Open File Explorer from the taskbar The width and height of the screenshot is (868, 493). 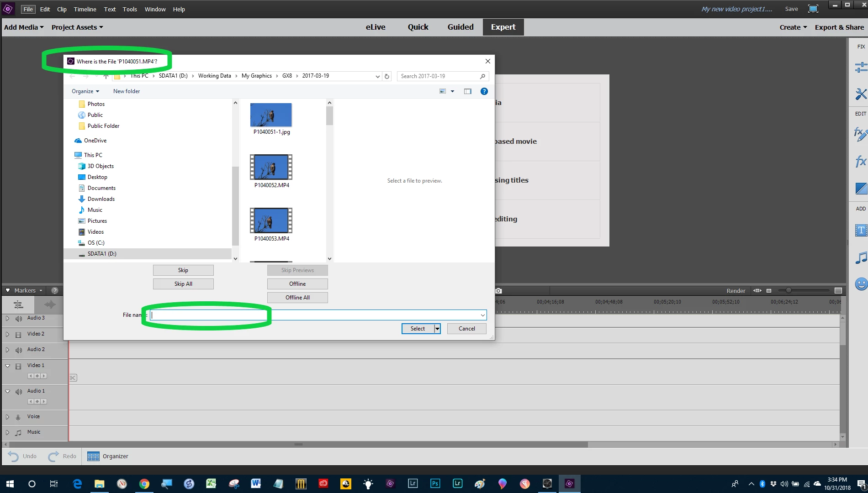coord(100,484)
